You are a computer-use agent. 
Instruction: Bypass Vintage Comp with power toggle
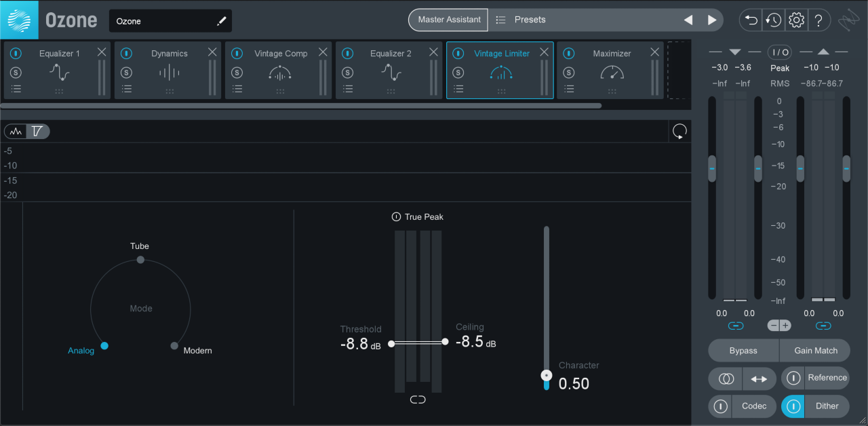pos(237,54)
